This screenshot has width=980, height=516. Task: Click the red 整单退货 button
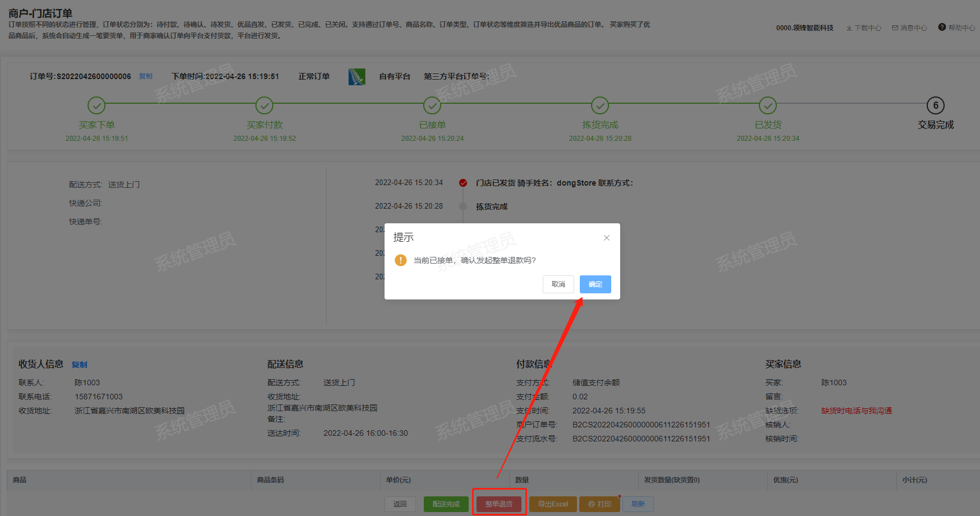coord(499,504)
